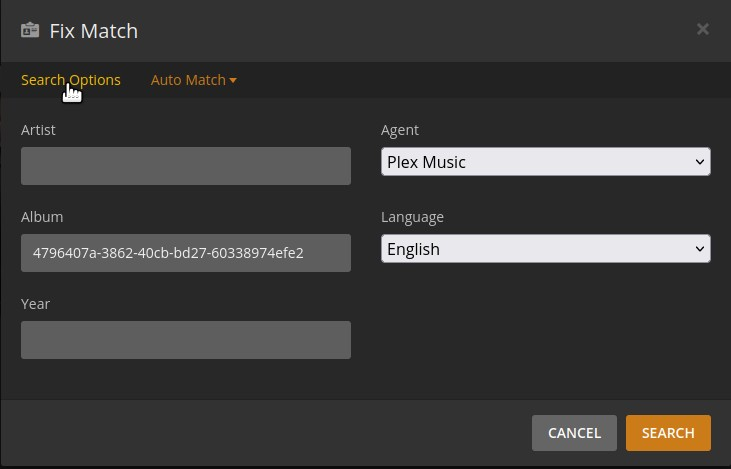
Task: Click the chevron arrow on the Agent combo box
Action: (x=699, y=162)
